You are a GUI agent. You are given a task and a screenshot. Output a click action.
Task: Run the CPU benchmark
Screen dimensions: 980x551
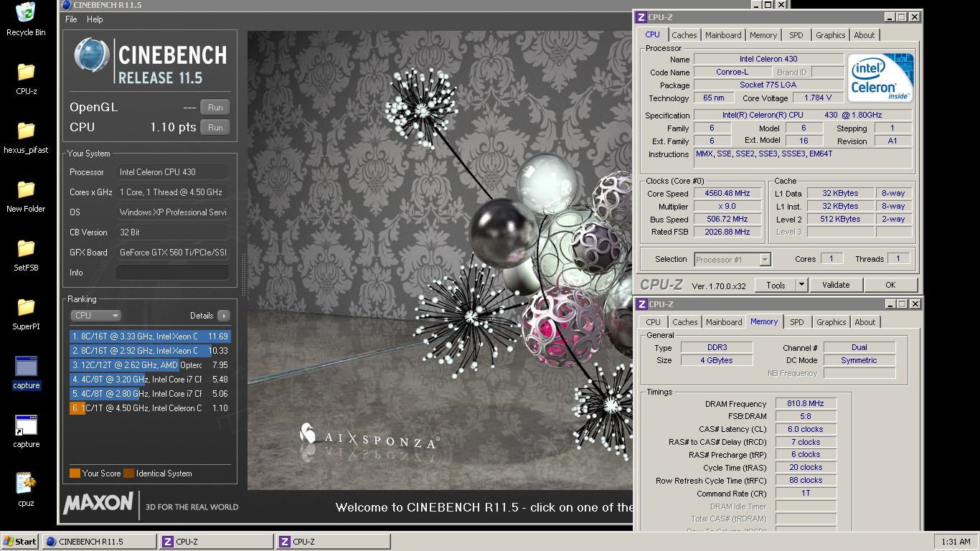click(x=215, y=127)
